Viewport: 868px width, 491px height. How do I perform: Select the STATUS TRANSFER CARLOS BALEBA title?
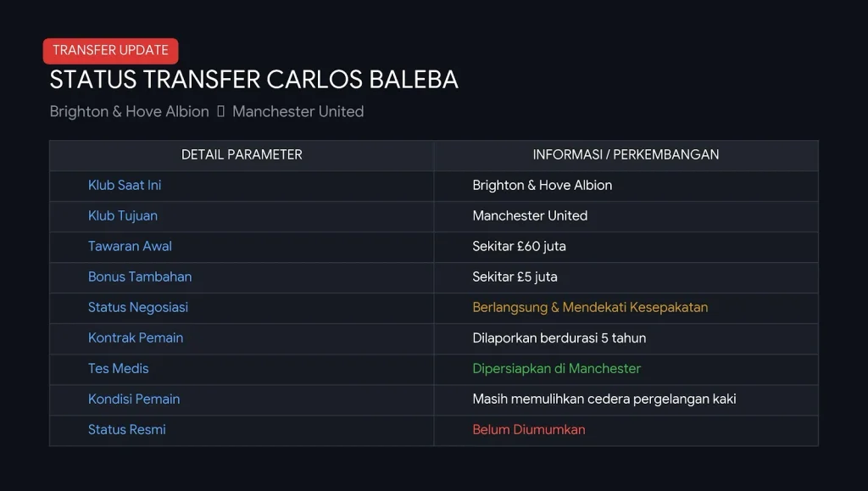[x=254, y=80]
